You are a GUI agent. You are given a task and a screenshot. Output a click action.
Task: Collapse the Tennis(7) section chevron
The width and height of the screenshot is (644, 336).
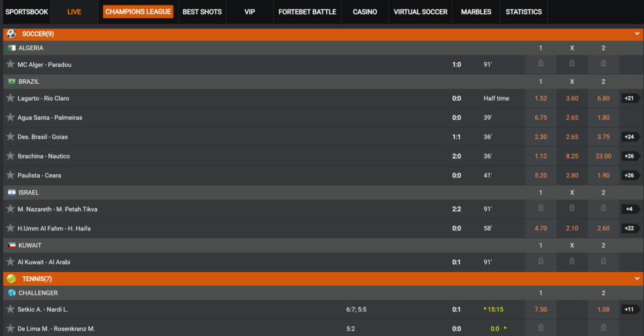[637, 279]
